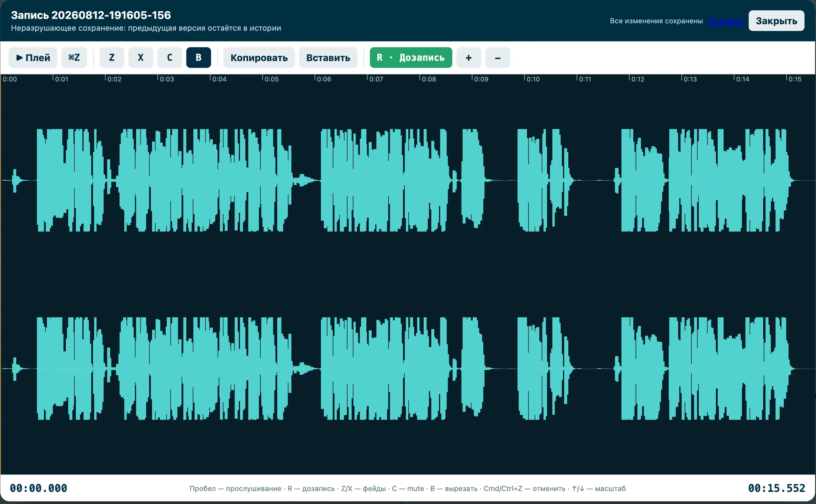The height and width of the screenshot is (504, 816).
Task: Close the editor with the Закрыть button
Action: click(x=776, y=21)
